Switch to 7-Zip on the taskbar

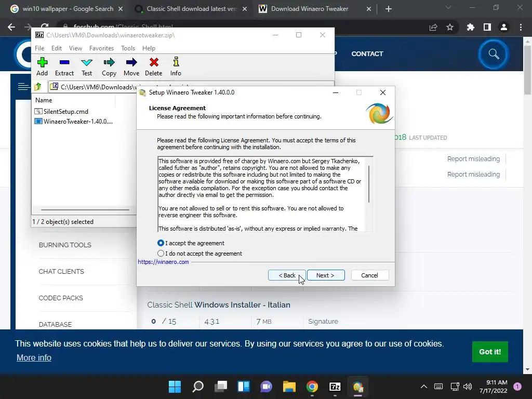click(335, 387)
